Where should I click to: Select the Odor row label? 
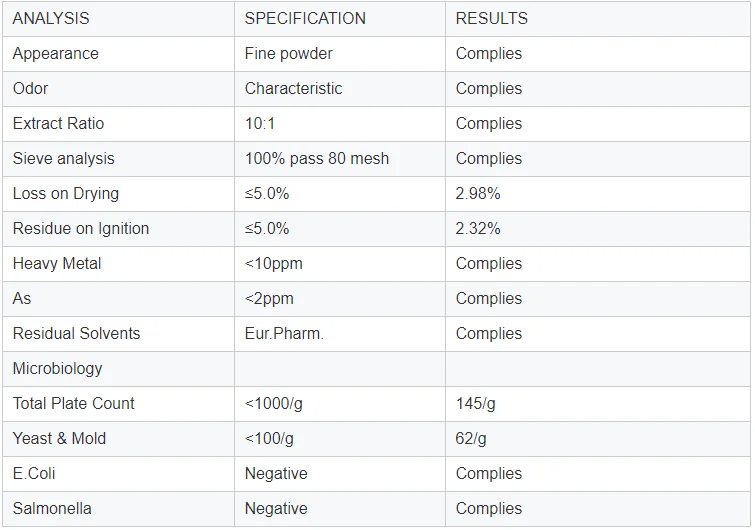pyautogui.click(x=31, y=89)
